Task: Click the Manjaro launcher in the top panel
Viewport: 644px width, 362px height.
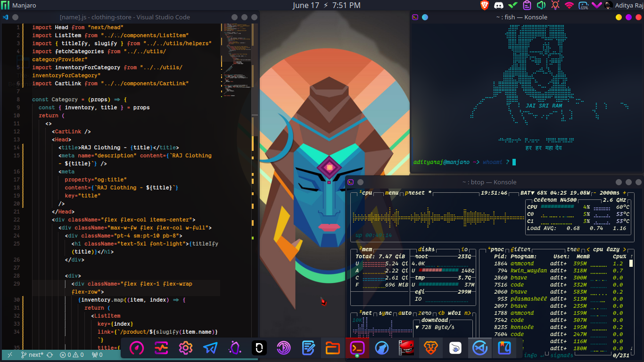Action: point(19,6)
